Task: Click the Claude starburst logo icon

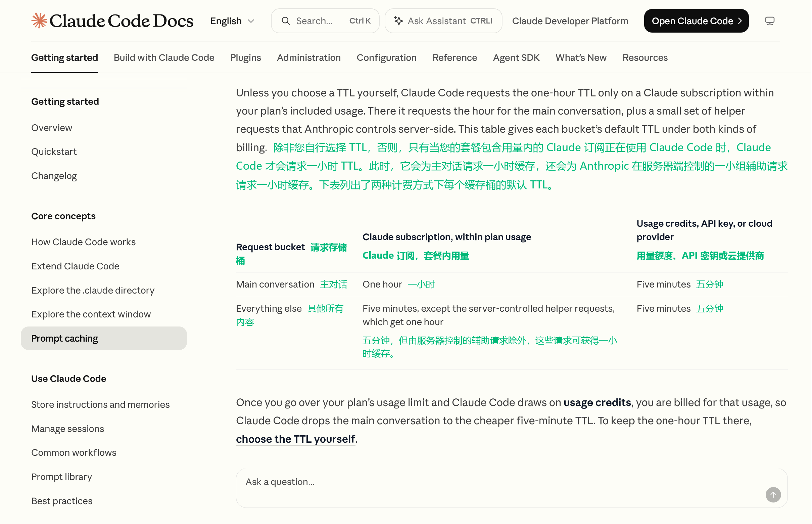Action: 40,21
